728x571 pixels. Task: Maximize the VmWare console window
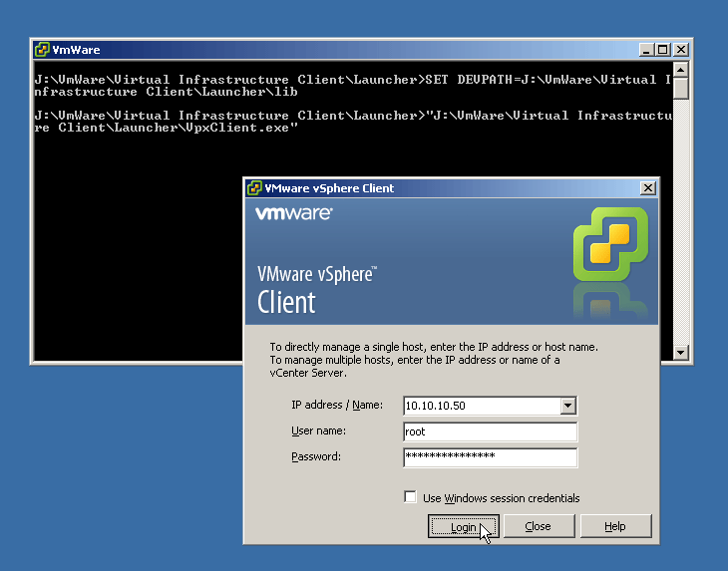coord(663,49)
